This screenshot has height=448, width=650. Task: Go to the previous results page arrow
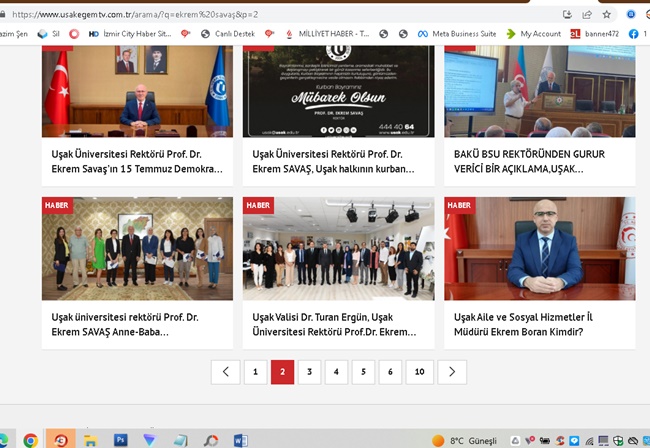(225, 372)
